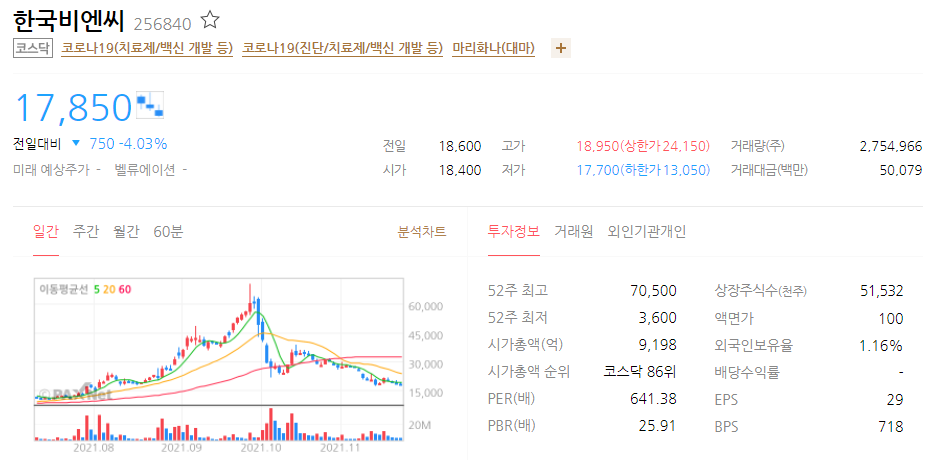
Task: Switch chart to 60분 tab
Action: [x=168, y=231]
